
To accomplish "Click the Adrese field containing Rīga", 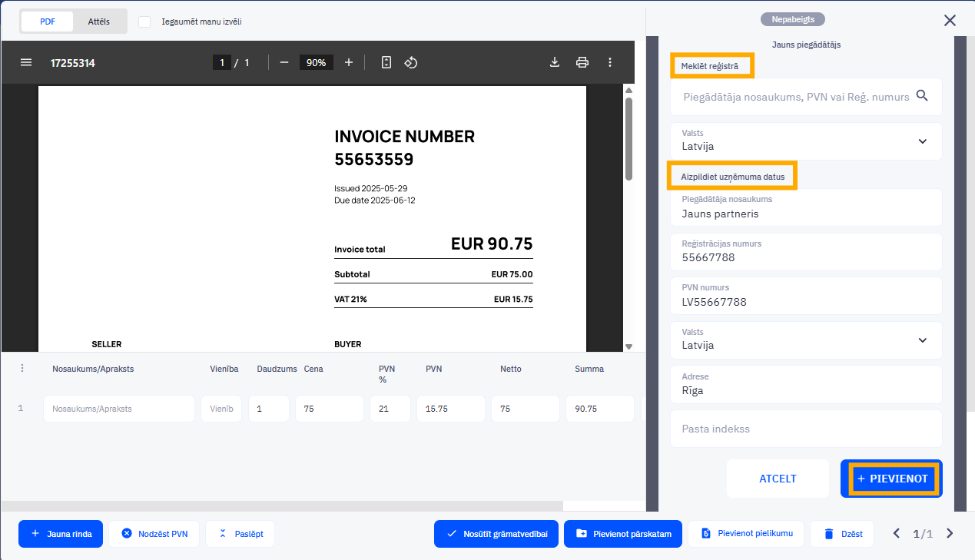I will tap(806, 384).
